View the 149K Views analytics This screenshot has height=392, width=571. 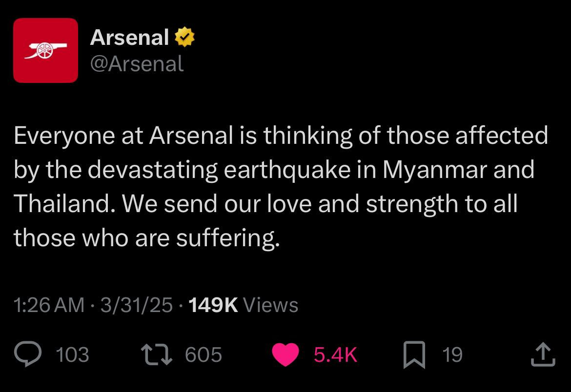pos(243,305)
